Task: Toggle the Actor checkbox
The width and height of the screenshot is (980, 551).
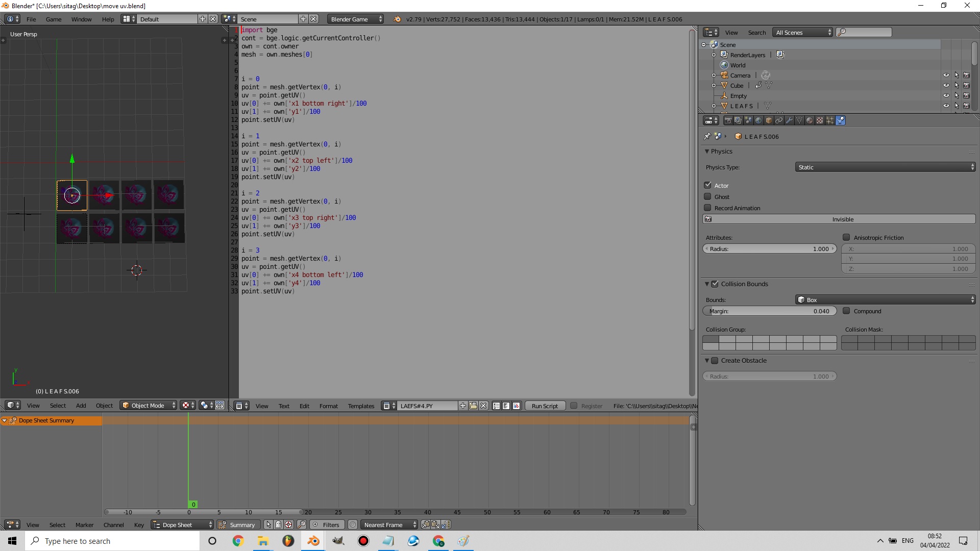Action: click(x=707, y=185)
